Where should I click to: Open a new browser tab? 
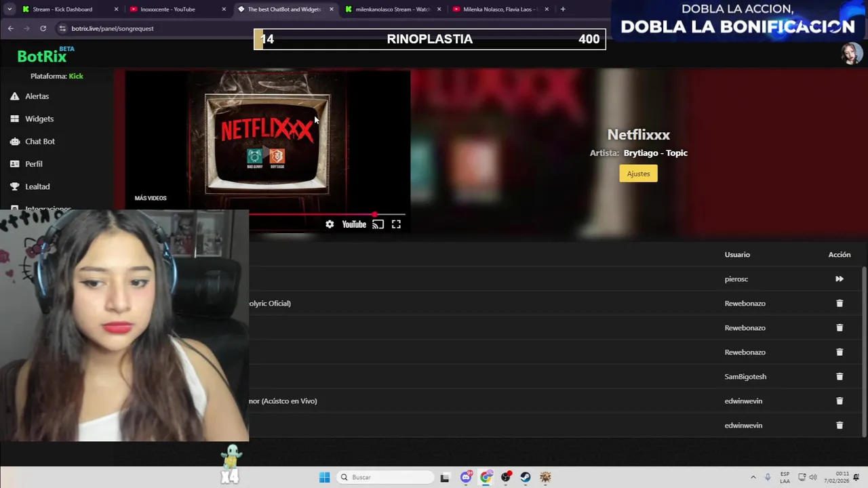coord(563,9)
